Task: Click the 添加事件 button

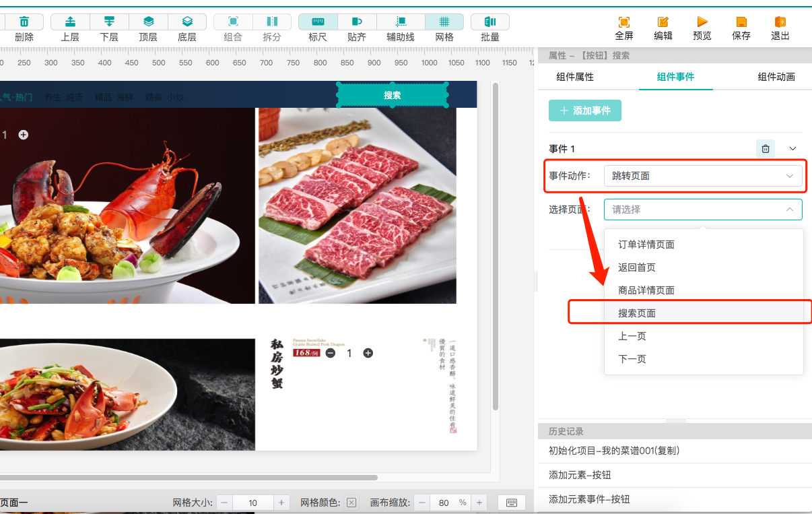Action: pyautogui.click(x=584, y=110)
